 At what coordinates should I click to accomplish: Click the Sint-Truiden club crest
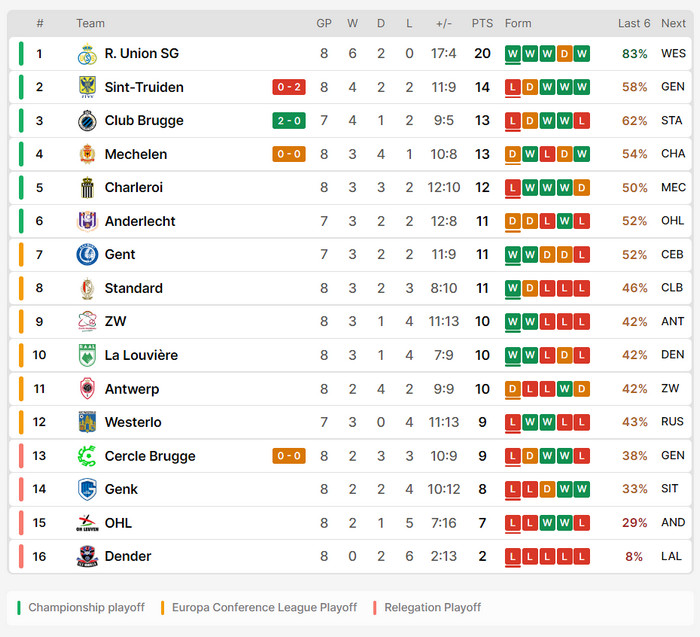click(x=87, y=87)
